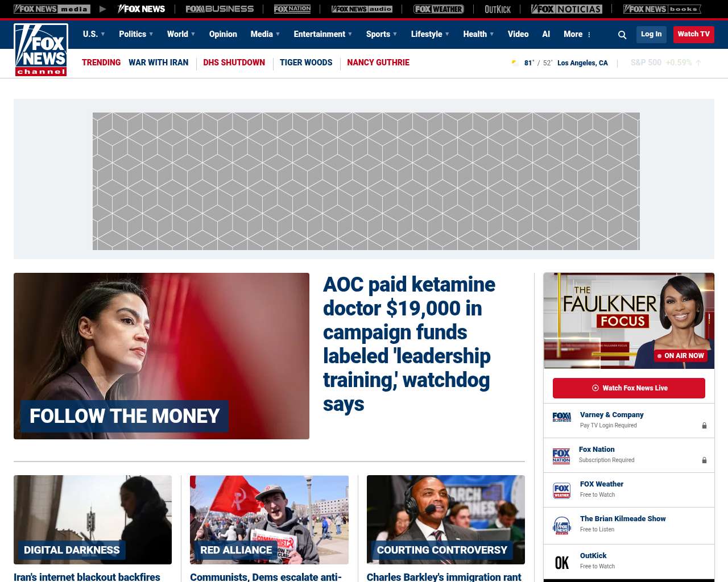Screen dimensions: 728x582
Task: Open the Opinion section
Action: (x=223, y=34)
